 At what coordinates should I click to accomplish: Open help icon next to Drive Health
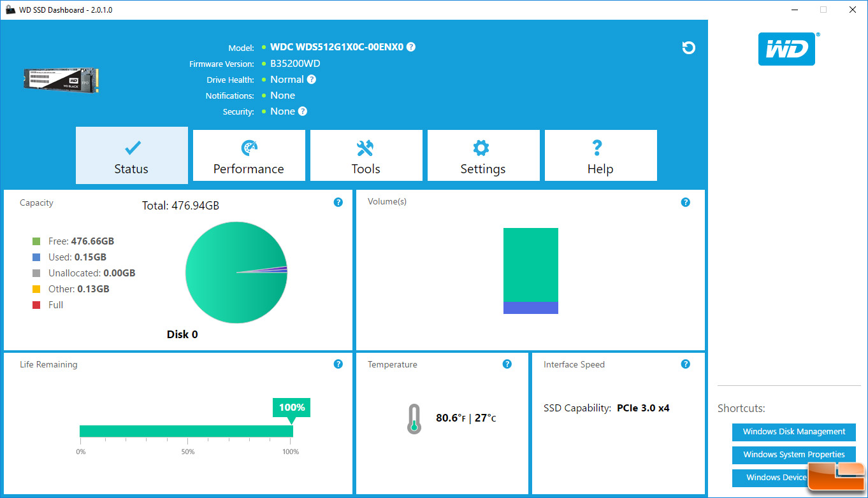pyautogui.click(x=311, y=80)
